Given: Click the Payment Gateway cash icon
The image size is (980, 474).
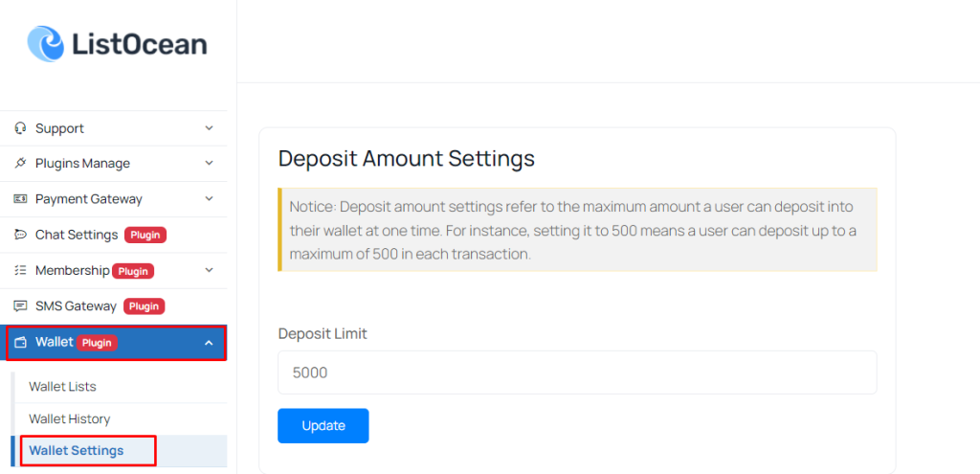Looking at the screenshot, I should tap(20, 199).
